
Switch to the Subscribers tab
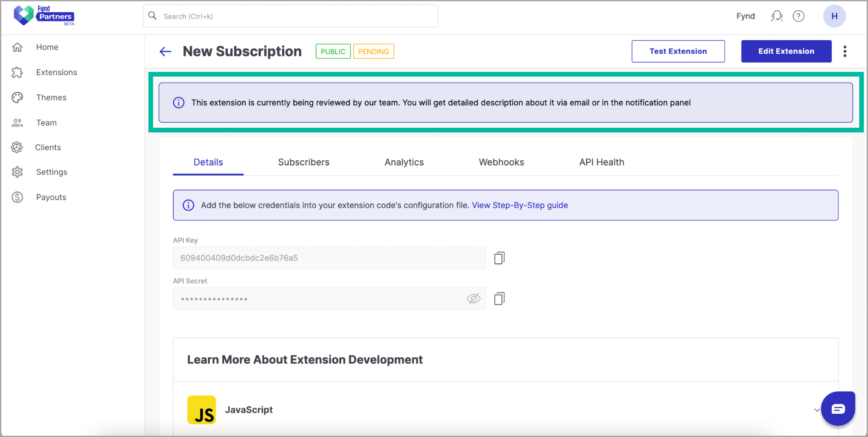point(303,162)
